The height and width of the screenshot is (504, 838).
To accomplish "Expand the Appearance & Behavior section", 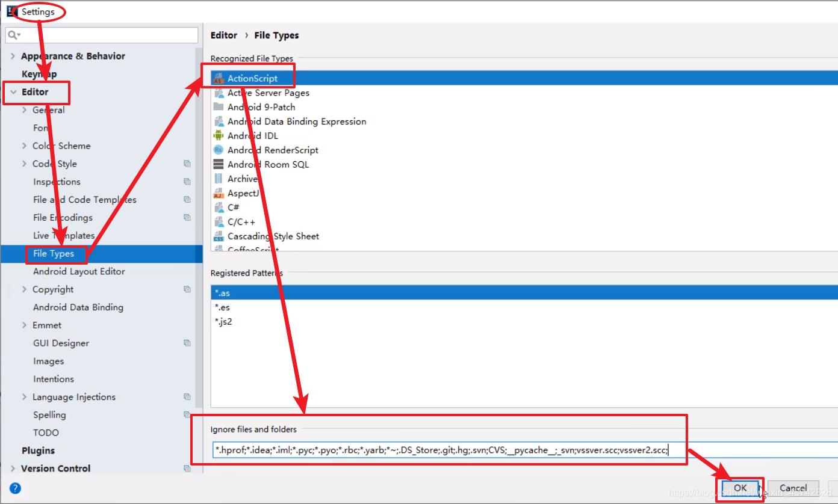I will click(x=13, y=56).
